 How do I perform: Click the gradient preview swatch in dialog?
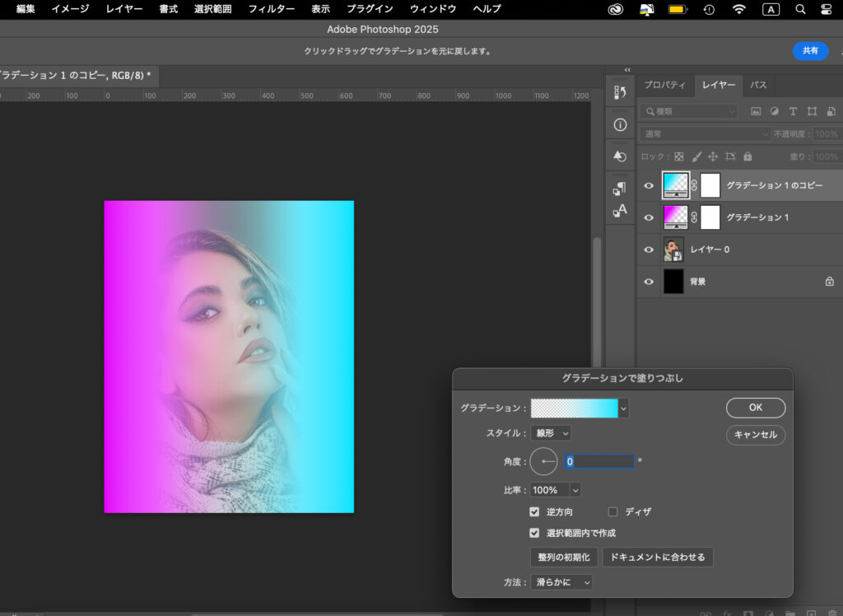[574, 408]
